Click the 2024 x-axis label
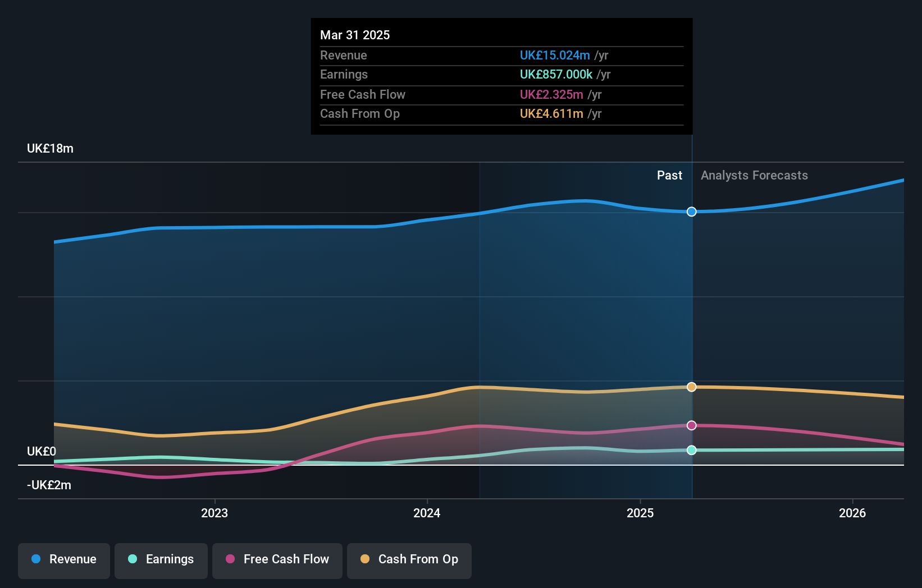The width and height of the screenshot is (922, 588). pyautogui.click(x=427, y=513)
